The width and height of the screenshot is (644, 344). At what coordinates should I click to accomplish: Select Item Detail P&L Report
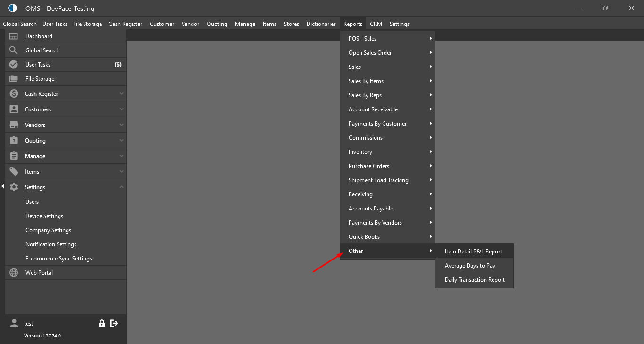coord(473,252)
